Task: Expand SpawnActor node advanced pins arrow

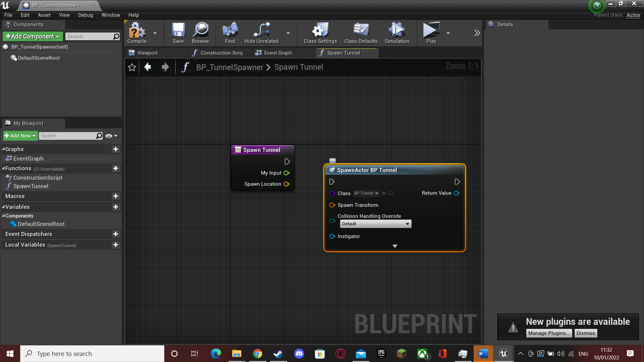Action: tap(395, 246)
